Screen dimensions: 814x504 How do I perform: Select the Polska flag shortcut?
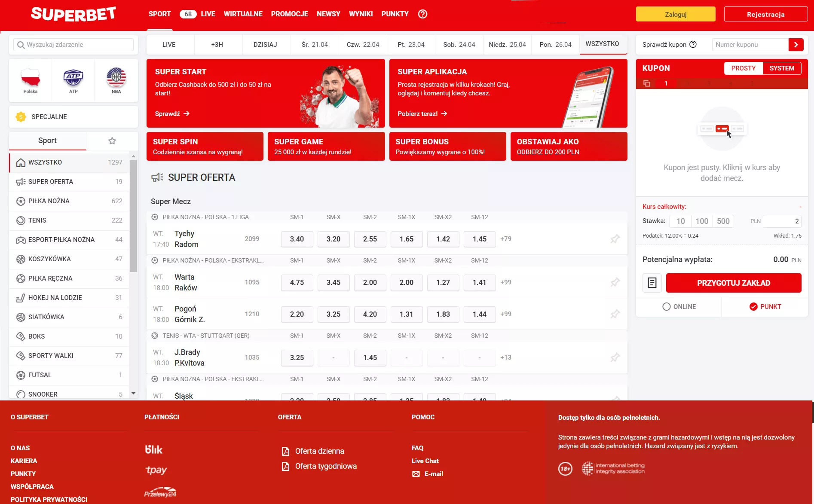tap(31, 80)
